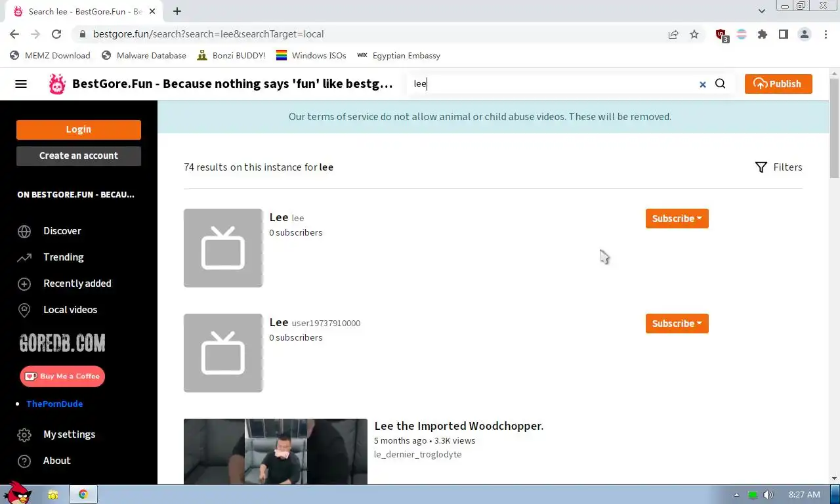Viewport: 840px width, 504px height.
Task: Open uploader le_dernier_troglodyte link
Action: point(418,454)
